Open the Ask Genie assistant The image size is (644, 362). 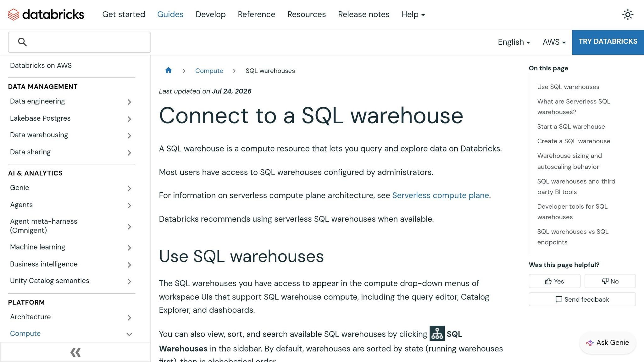(x=608, y=343)
